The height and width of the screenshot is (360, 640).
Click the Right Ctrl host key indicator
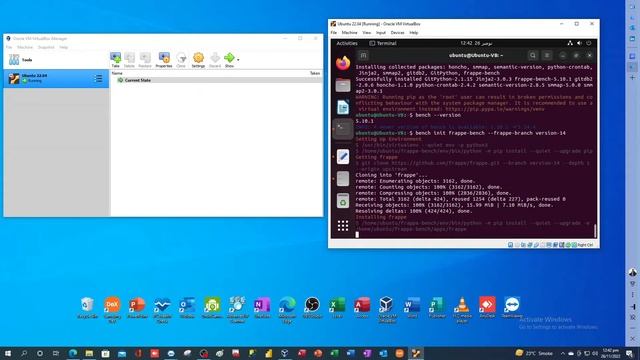pos(585,245)
